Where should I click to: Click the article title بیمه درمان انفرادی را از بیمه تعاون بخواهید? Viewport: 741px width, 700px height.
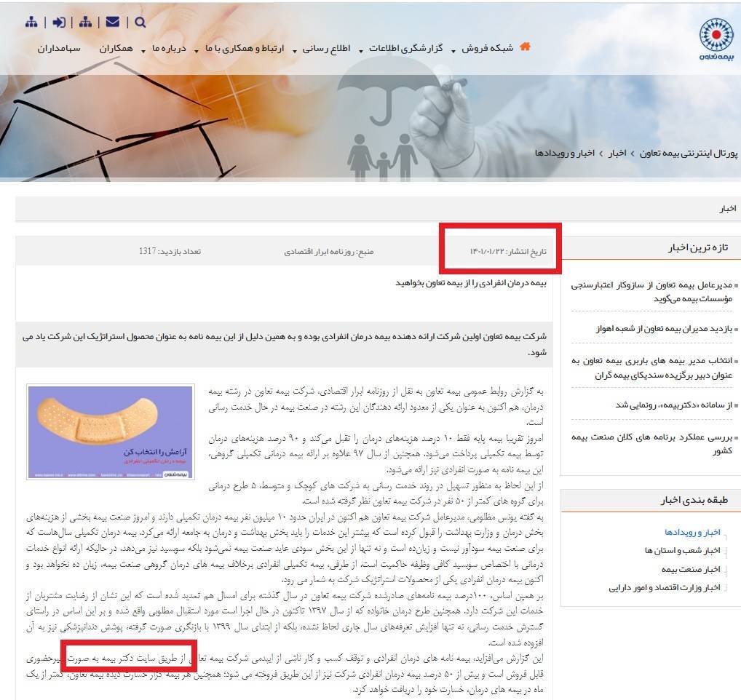(x=471, y=283)
